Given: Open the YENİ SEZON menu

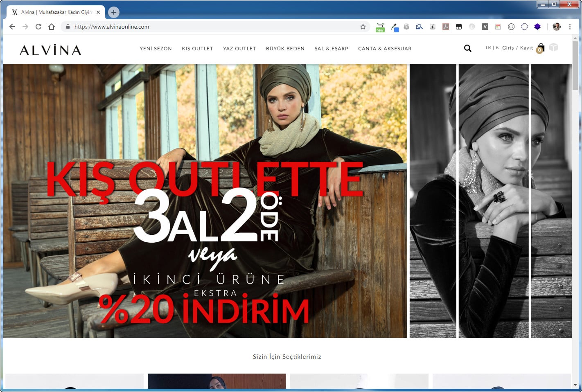Looking at the screenshot, I should 156,48.
